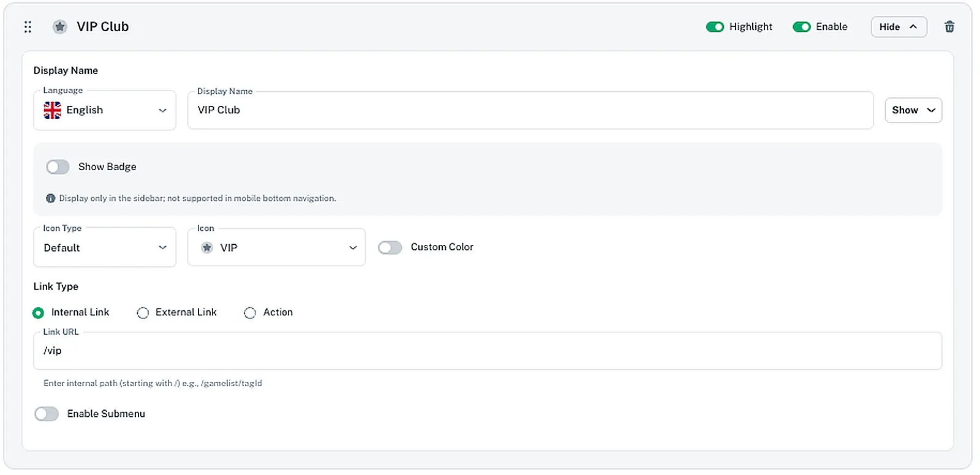Turn on the Show Badge switch

[58, 167]
